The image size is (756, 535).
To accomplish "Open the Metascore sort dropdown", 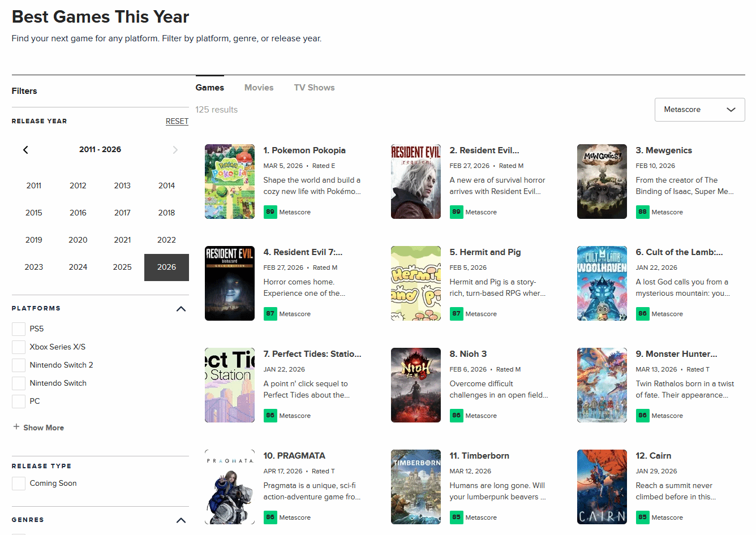I will pyautogui.click(x=699, y=110).
